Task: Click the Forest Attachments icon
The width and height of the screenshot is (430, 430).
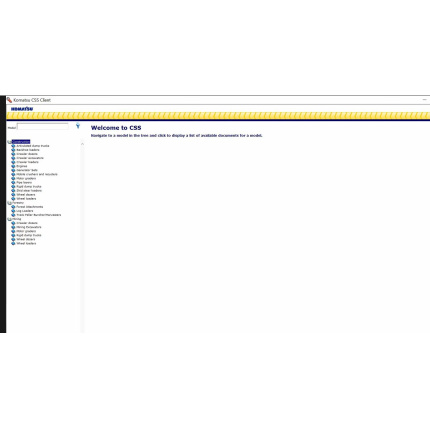Action: click(x=13, y=207)
